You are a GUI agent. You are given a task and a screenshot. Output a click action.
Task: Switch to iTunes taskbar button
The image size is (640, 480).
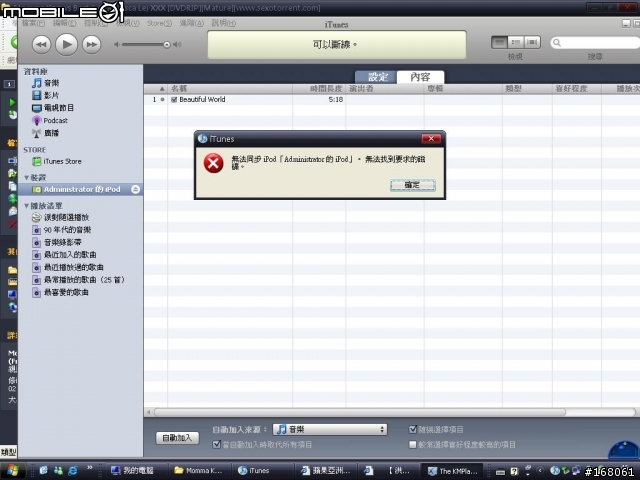point(262,471)
